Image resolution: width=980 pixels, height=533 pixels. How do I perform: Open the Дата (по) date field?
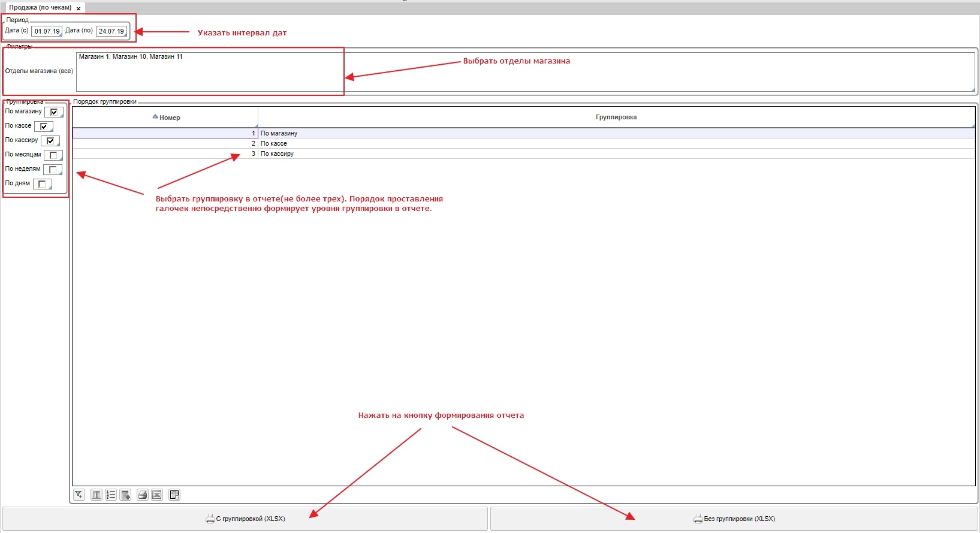tap(111, 31)
